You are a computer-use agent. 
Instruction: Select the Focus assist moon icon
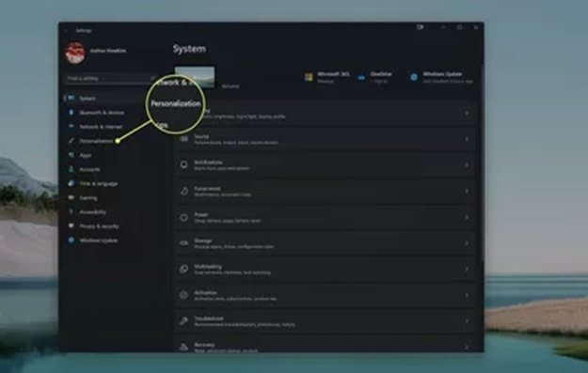point(183,191)
